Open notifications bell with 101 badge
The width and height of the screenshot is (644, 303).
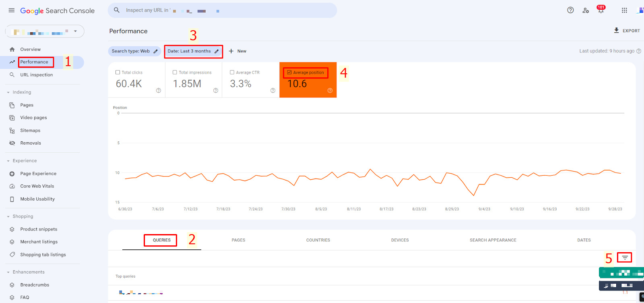(601, 10)
